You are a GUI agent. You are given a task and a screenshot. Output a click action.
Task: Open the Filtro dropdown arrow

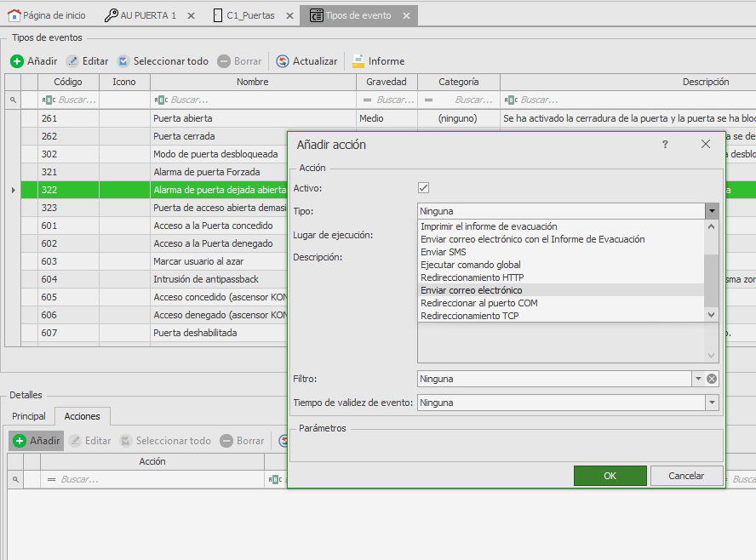click(x=698, y=379)
